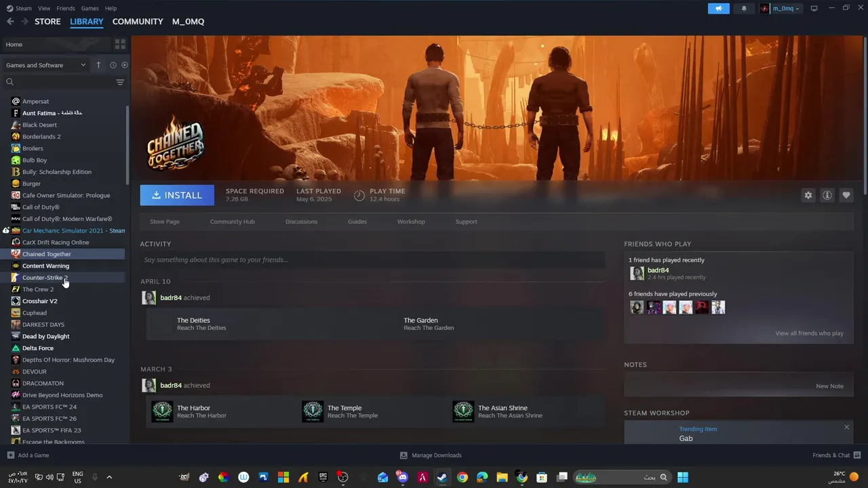The height and width of the screenshot is (488, 868).
Task: Click The Temple achievement icon
Action: [313, 411]
